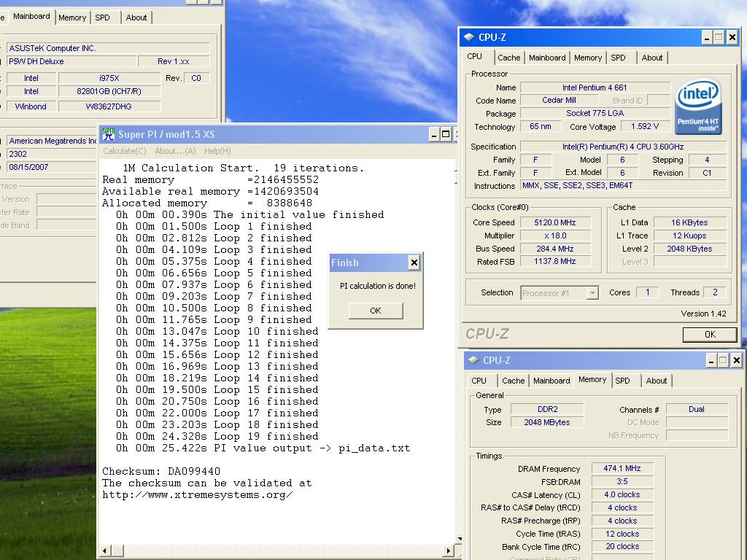Click the '1137.8 MHz' rated FSB value
Image resolution: width=747 pixels, height=560 pixels.
[555, 262]
